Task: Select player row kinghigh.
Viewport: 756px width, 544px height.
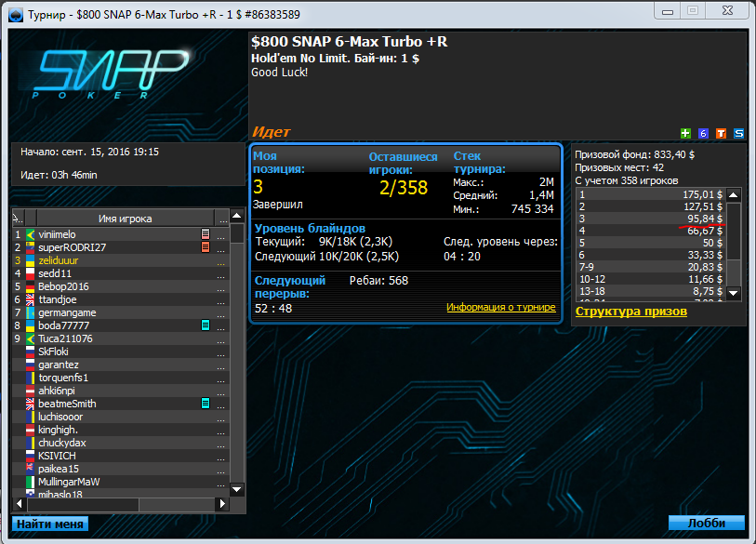Action: point(121,430)
